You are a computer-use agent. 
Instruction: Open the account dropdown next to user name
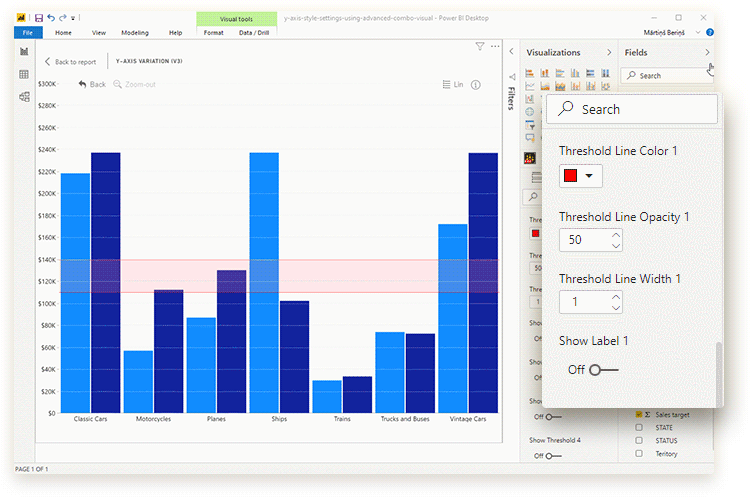click(698, 33)
